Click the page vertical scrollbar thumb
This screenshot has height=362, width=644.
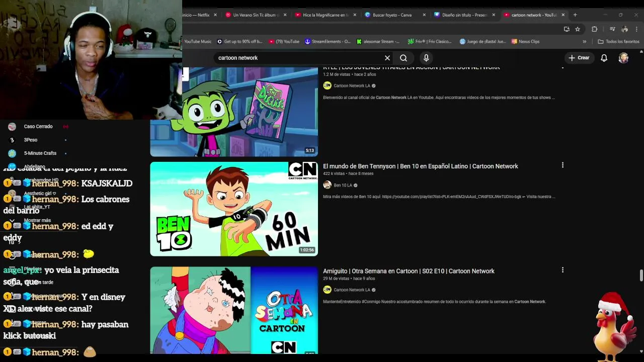641,276
